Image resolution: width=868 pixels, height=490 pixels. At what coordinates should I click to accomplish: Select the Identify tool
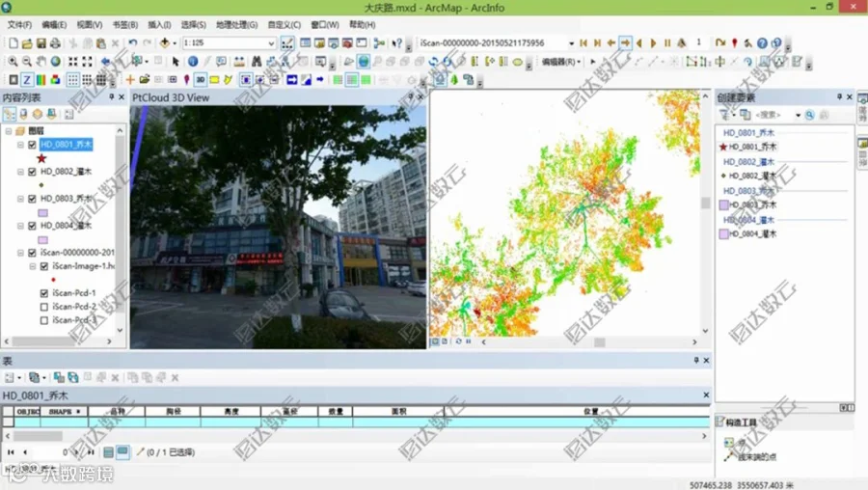tap(193, 62)
